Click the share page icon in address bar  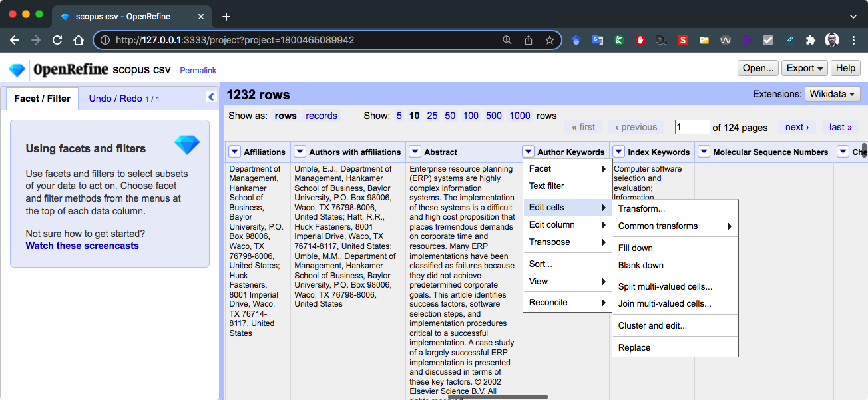pos(529,40)
